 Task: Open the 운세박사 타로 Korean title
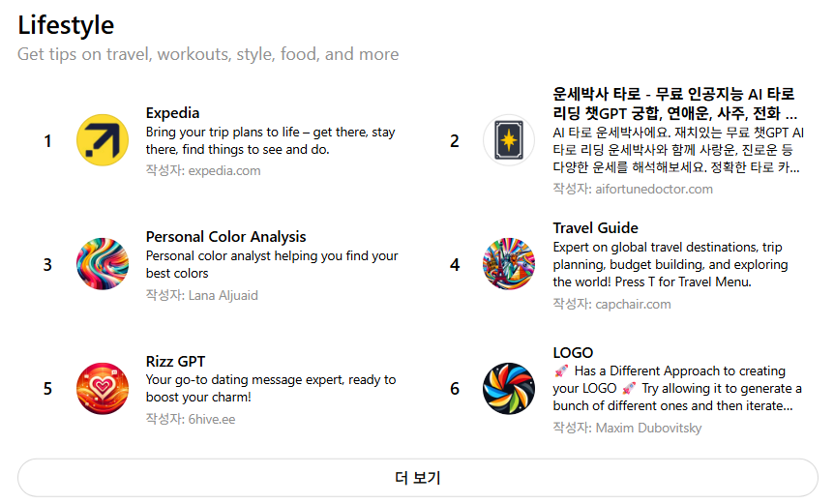coord(674,104)
